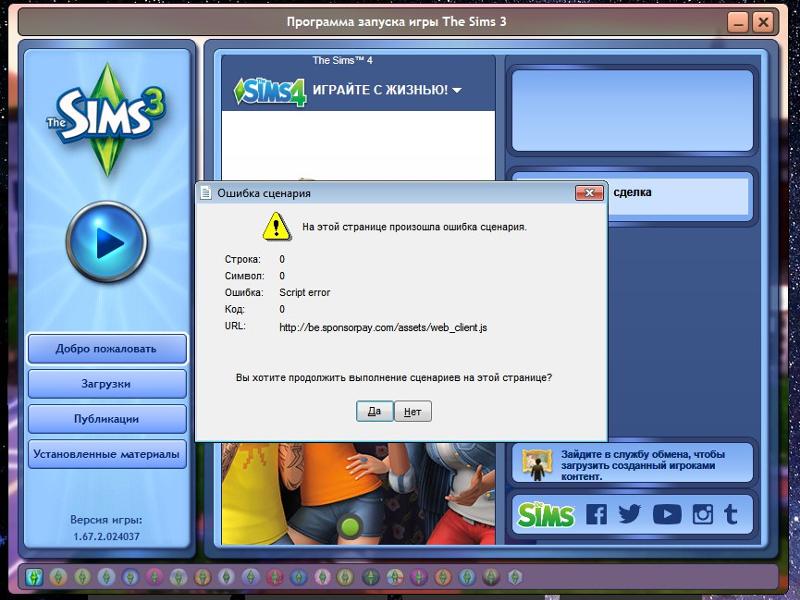Open the Добро пожаловать tab

click(x=107, y=349)
